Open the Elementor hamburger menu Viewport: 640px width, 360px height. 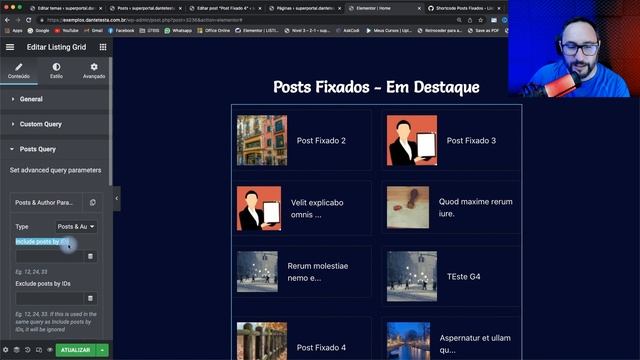click(x=10, y=47)
